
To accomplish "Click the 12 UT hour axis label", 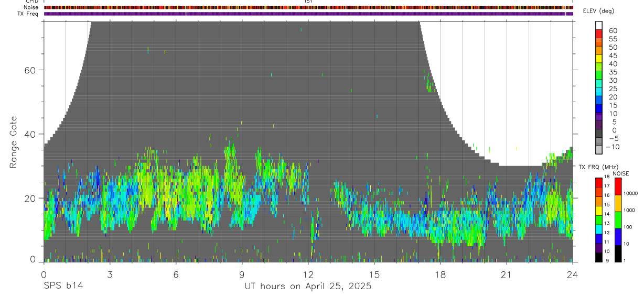I will click(x=308, y=274).
